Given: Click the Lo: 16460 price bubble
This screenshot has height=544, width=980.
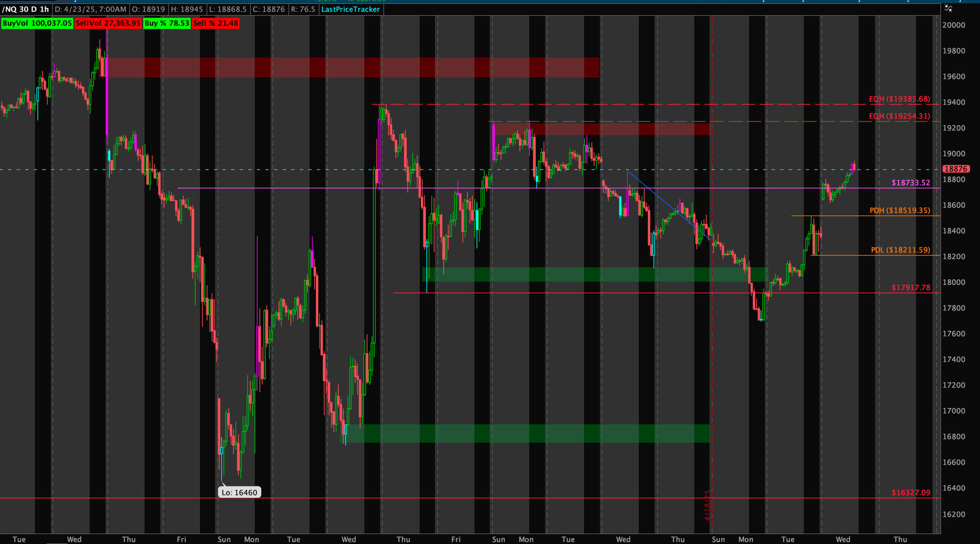Looking at the screenshot, I should pos(239,493).
